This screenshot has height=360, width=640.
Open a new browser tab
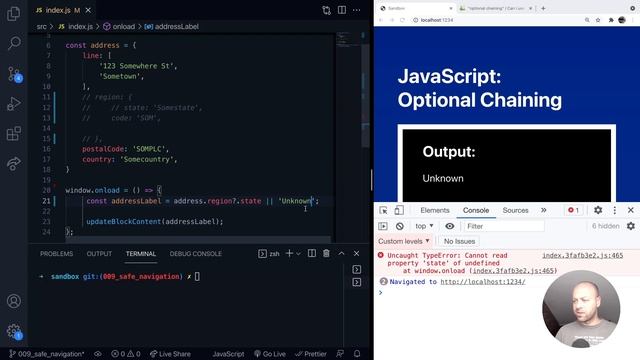pos(543,8)
